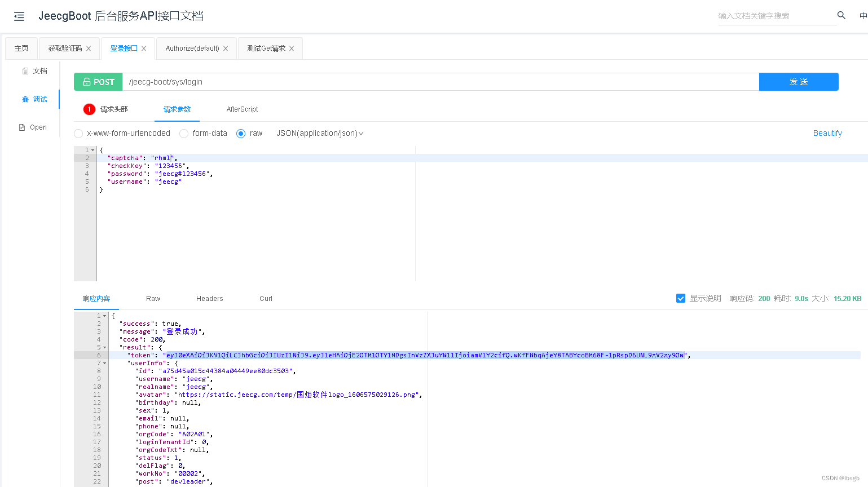Switch to 主页 tab

(x=21, y=48)
